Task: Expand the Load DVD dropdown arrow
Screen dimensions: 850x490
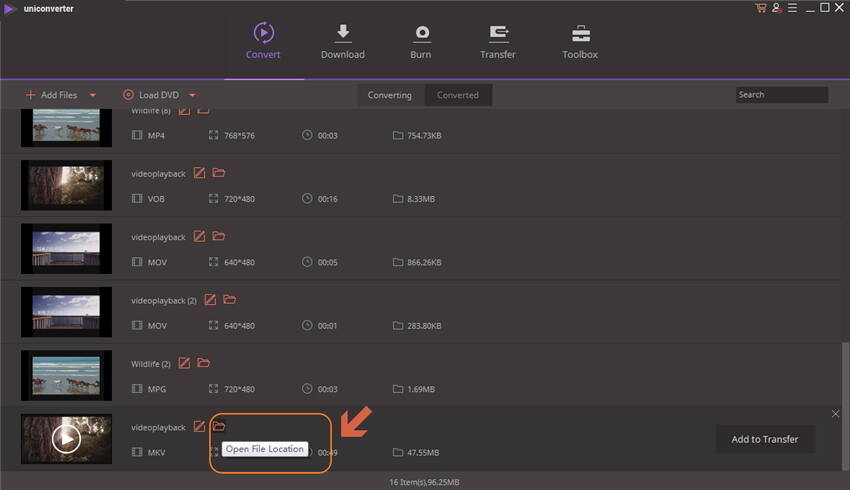Action: coord(192,95)
